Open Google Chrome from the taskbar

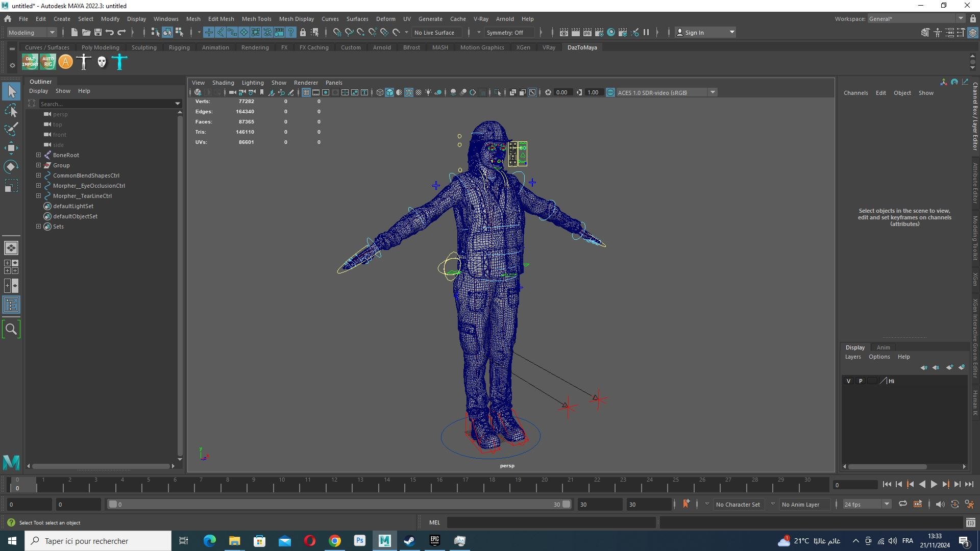(335, 541)
